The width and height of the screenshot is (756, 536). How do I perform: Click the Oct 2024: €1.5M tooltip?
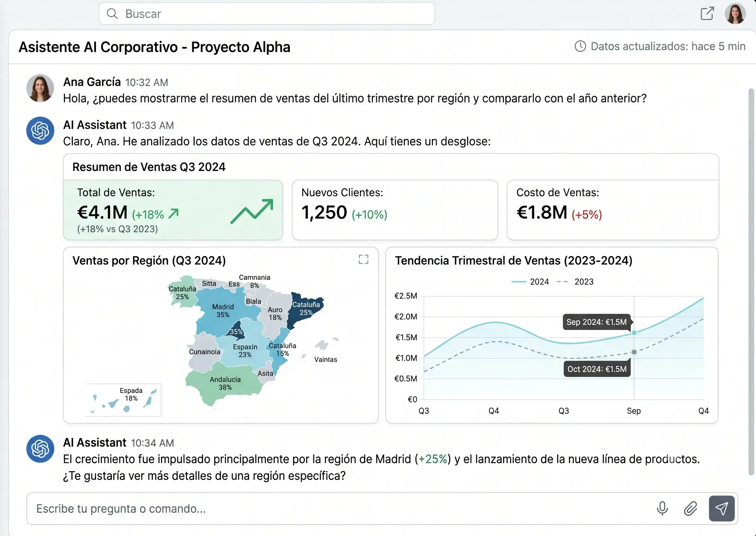pos(597,369)
